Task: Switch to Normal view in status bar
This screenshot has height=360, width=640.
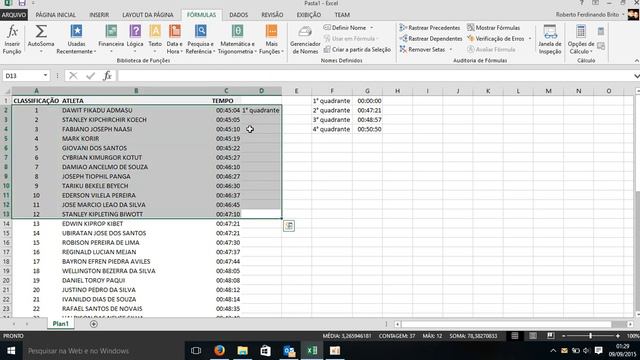Action: pyautogui.click(x=515, y=336)
